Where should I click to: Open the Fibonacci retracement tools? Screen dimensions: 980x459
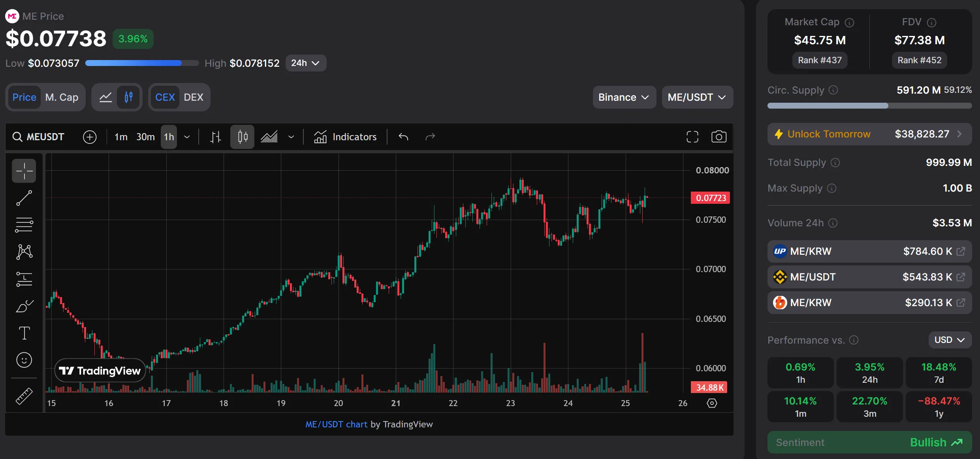(24, 225)
